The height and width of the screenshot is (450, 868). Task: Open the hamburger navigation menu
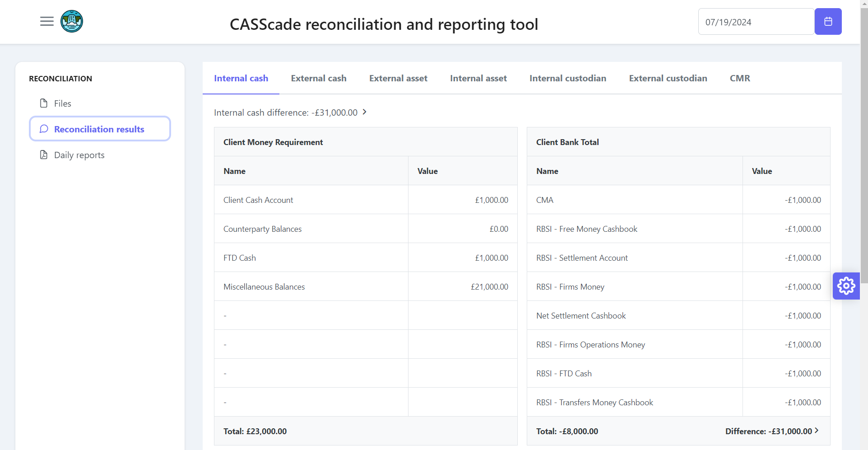point(46,21)
